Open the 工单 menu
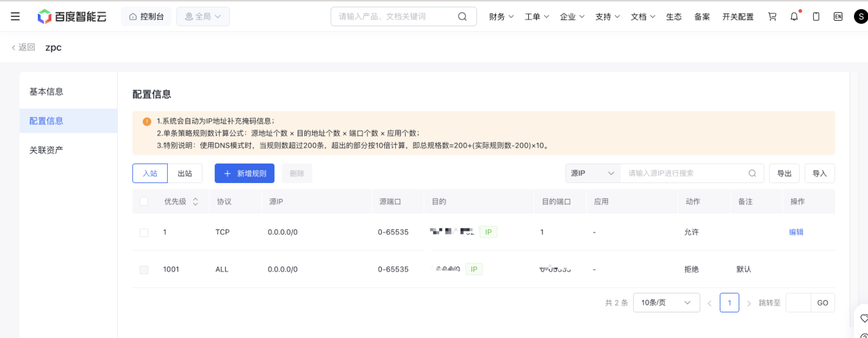Viewport: 868px width, 338px height. tap(536, 16)
